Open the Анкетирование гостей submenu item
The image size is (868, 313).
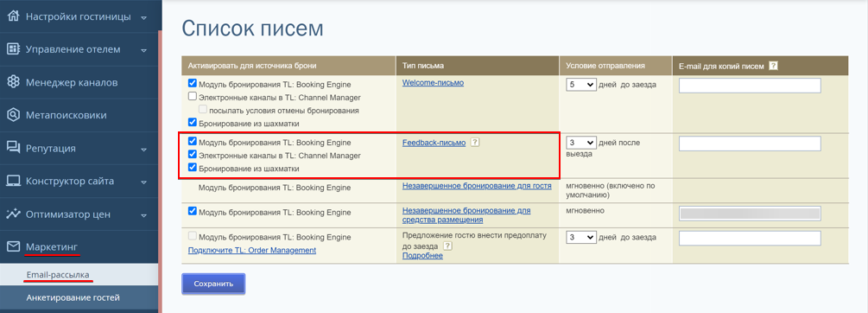point(73,298)
